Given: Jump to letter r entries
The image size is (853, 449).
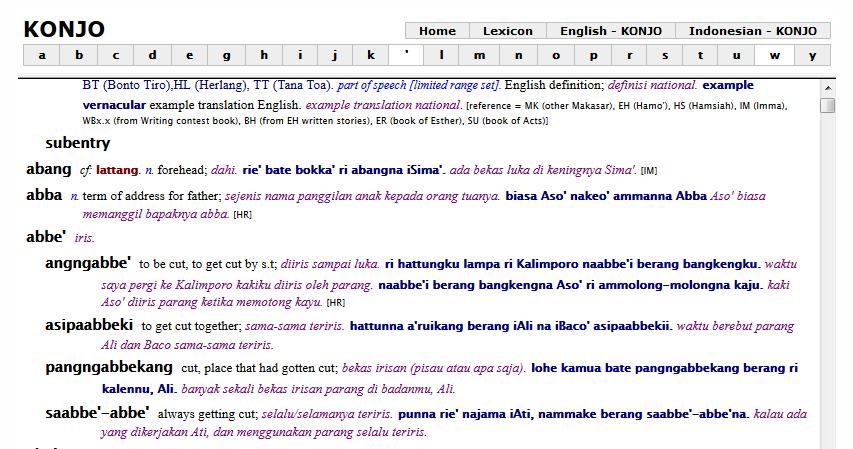Looking at the screenshot, I should [x=629, y=56].
